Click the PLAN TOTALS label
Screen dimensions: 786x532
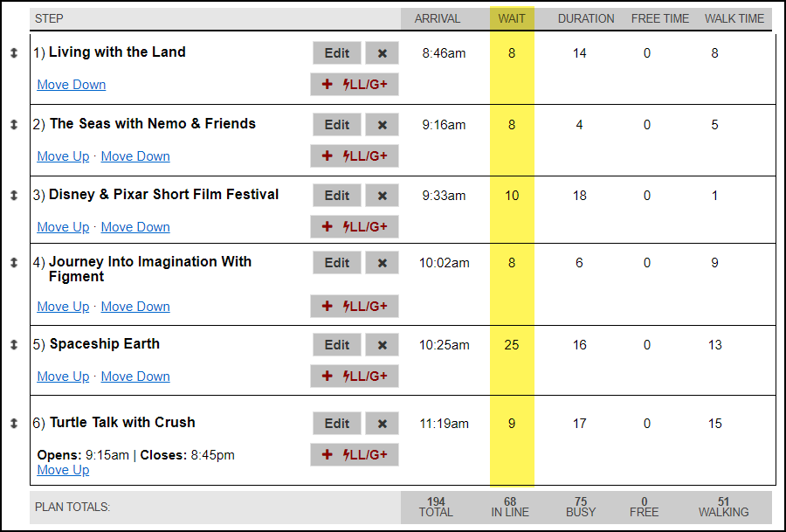(x=72, y=507)
